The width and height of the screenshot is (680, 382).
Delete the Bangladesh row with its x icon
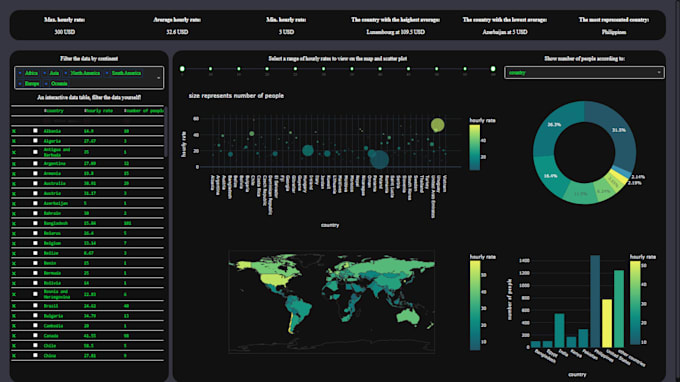click(14, 223)
